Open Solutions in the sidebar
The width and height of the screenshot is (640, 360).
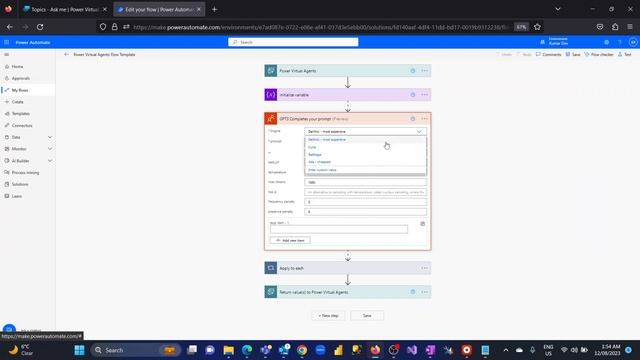[x=20, y=184]
